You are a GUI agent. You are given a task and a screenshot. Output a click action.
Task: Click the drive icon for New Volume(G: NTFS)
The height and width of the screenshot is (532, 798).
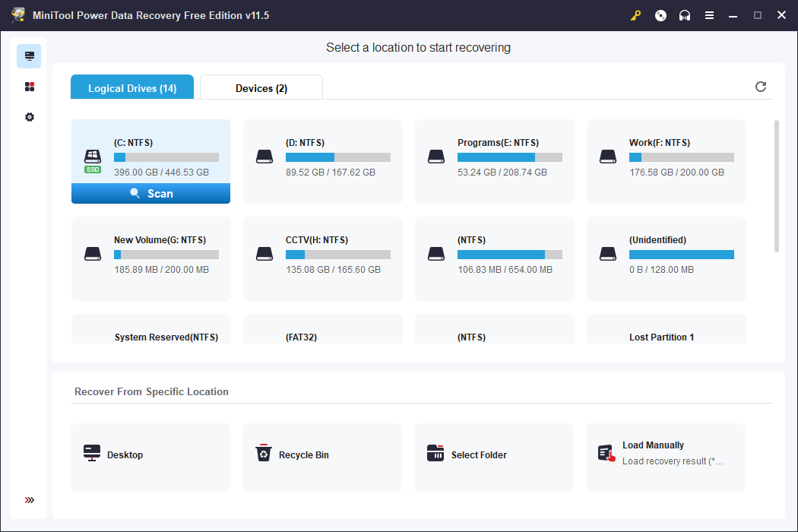click(x=93, y=254)
